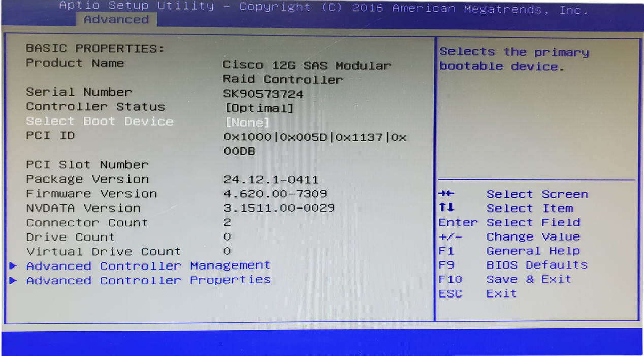Image resolution: width=644 pixels, height=356 pixels.
Task: Click the Product Name label
Action: [75, 63]
